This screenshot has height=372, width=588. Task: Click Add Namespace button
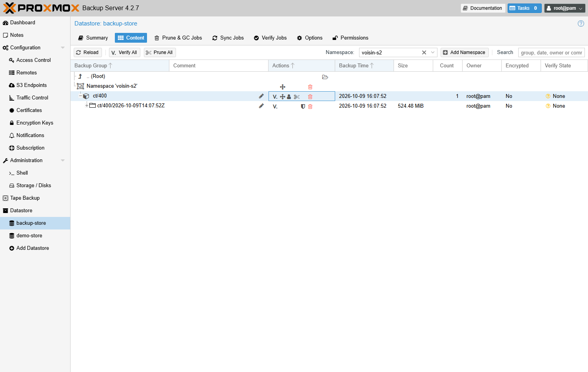(465, 52)
